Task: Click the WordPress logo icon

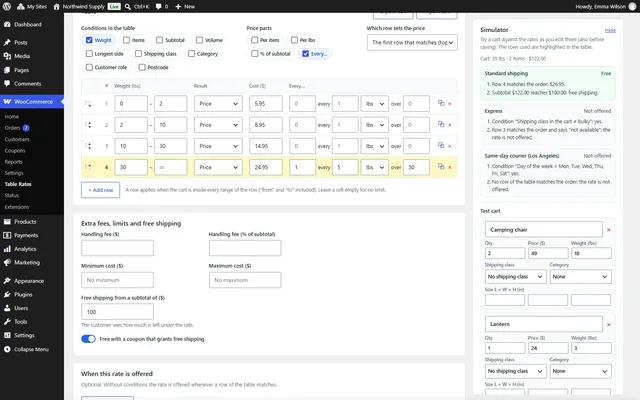Action: 7,7
